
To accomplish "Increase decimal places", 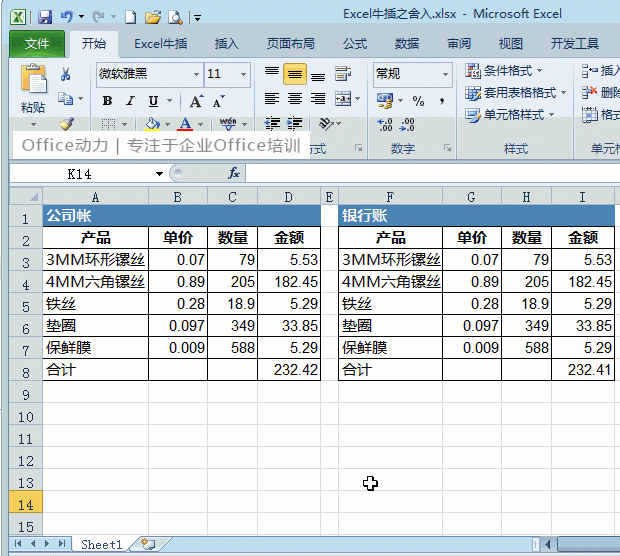I will (385, 125).
